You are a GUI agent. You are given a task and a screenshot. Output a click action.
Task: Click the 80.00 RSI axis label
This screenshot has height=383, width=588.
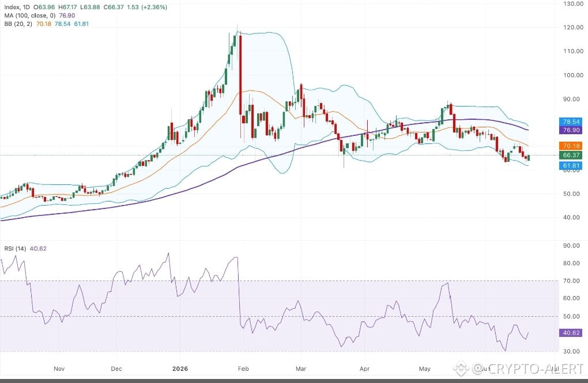(x=571, y=263)
